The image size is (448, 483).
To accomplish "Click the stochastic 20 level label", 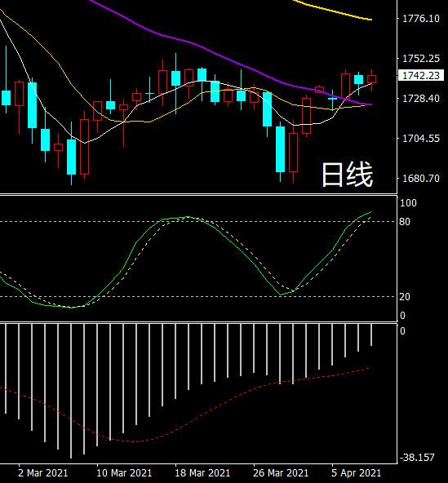I will pyautogui.click(x=405, y=297).
